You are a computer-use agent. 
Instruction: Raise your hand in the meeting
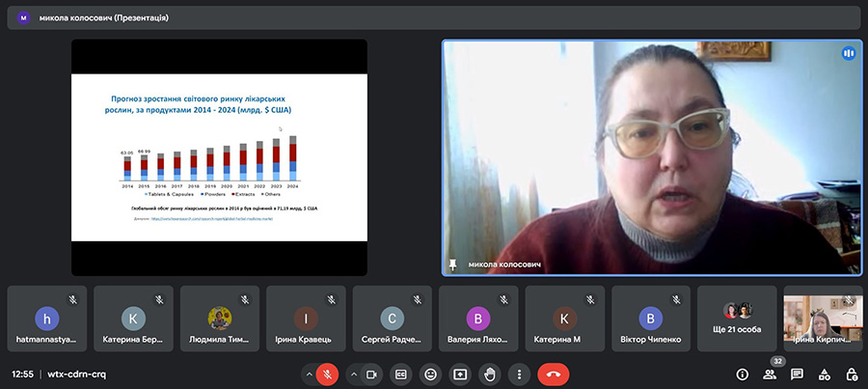click(490, 374)
